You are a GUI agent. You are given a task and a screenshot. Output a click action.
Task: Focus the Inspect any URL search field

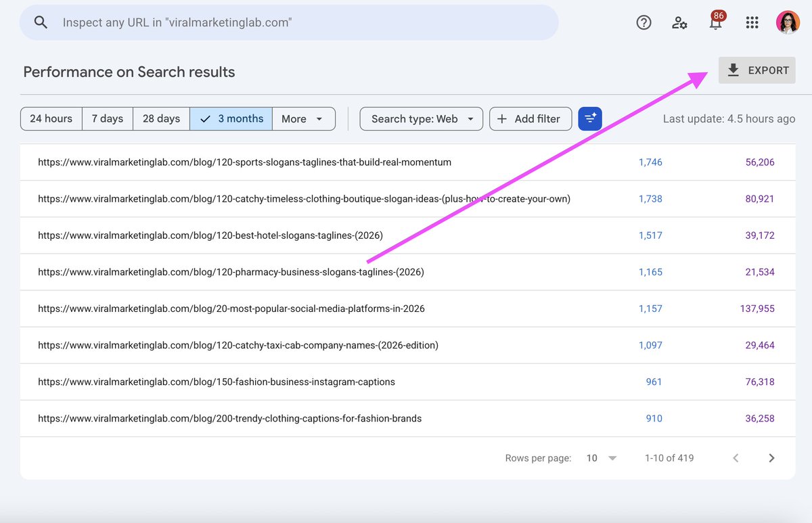[x=289, y=22]
